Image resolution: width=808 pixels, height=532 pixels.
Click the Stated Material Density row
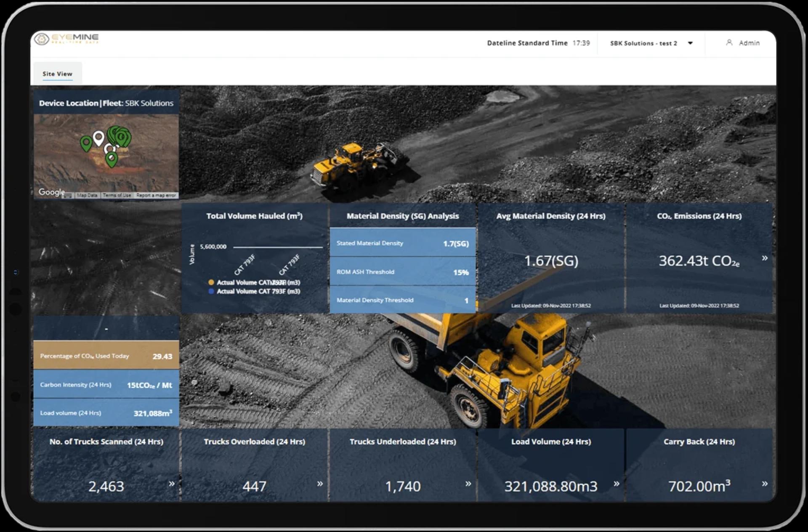pyautogui.click(x=402, y=243)
